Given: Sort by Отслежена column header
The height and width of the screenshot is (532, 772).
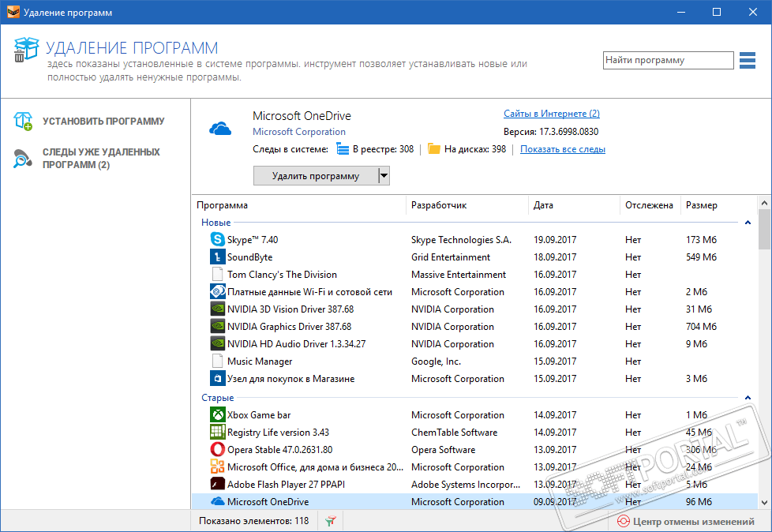Looking at the screenshot, I should [650, 205].
